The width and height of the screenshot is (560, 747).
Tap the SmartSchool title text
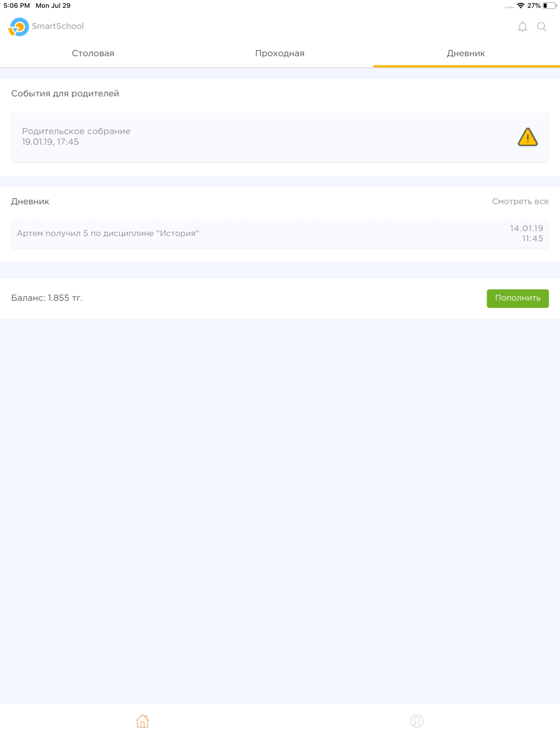click(58, 26)
